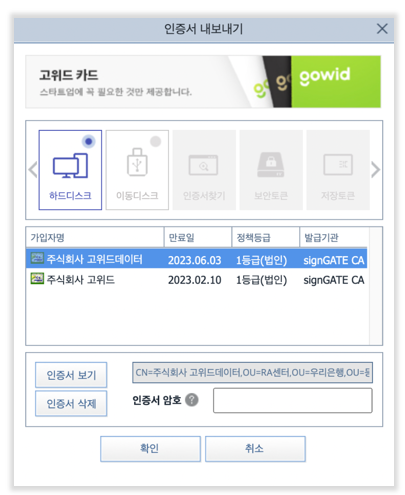Click certificate icon beside 주식회사 고위드
Image resolution: width=405 pixels, height=495 pixels.
[x=37, y=278]
